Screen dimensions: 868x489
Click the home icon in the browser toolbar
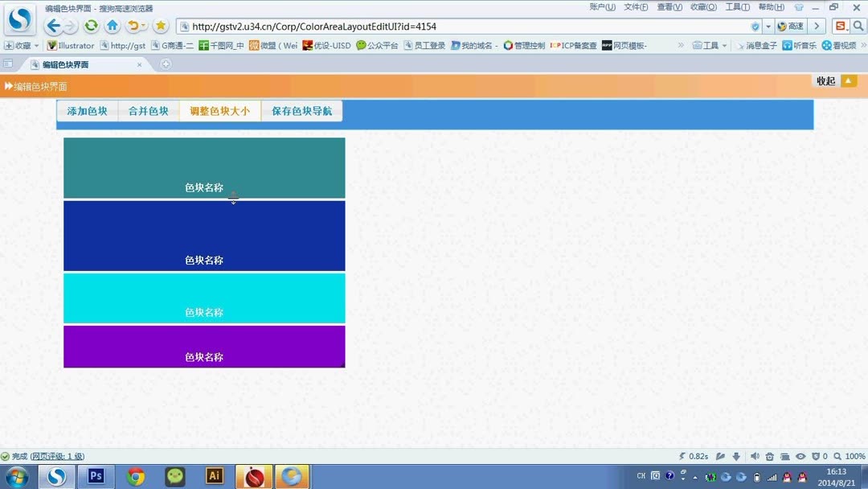[x=112, y=26]
